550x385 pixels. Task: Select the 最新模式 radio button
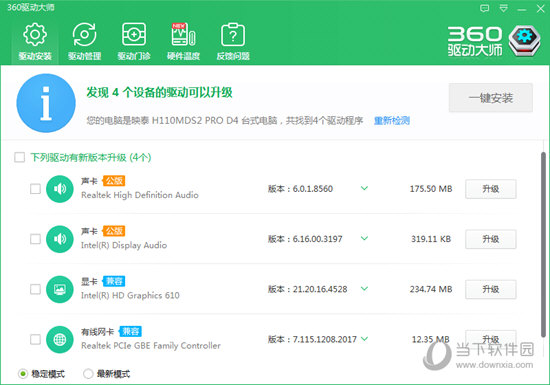88,374
